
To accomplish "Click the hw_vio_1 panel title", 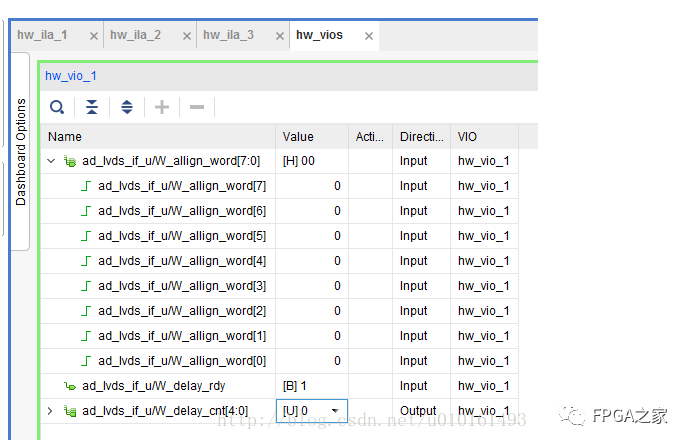I will point(71,76).
